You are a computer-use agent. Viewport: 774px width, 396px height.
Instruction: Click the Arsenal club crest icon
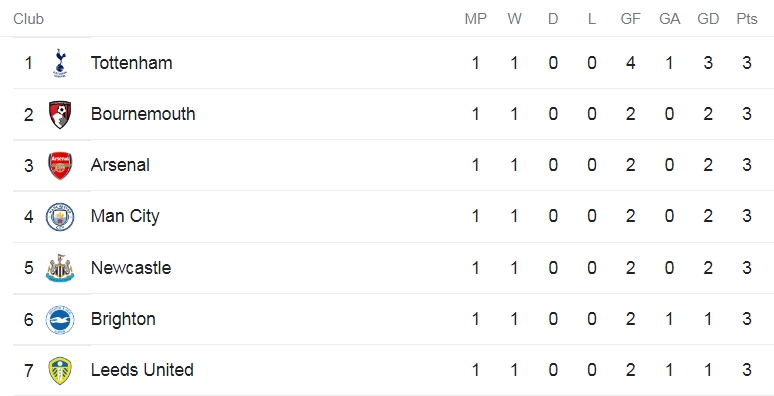point(60,165)
